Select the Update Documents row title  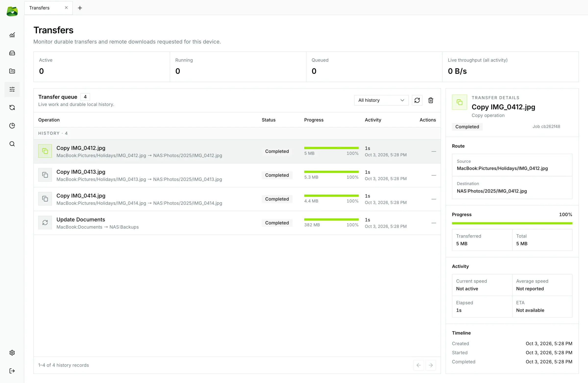81,219
